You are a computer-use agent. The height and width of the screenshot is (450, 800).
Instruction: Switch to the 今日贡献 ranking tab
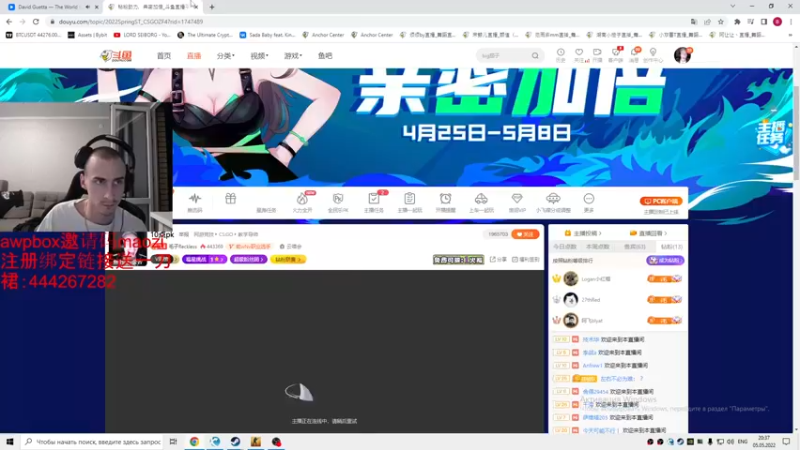coord(565,247)
